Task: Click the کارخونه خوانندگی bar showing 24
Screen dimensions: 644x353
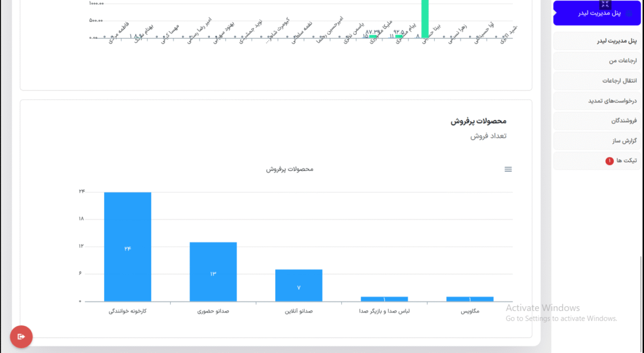Action: pyautogui.click(x=128, y=247)
